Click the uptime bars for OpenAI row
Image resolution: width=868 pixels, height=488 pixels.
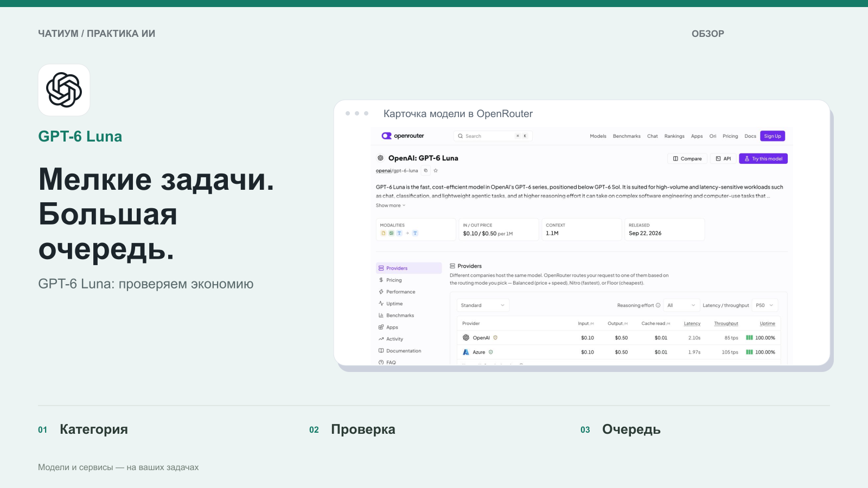tap(749, 338)
